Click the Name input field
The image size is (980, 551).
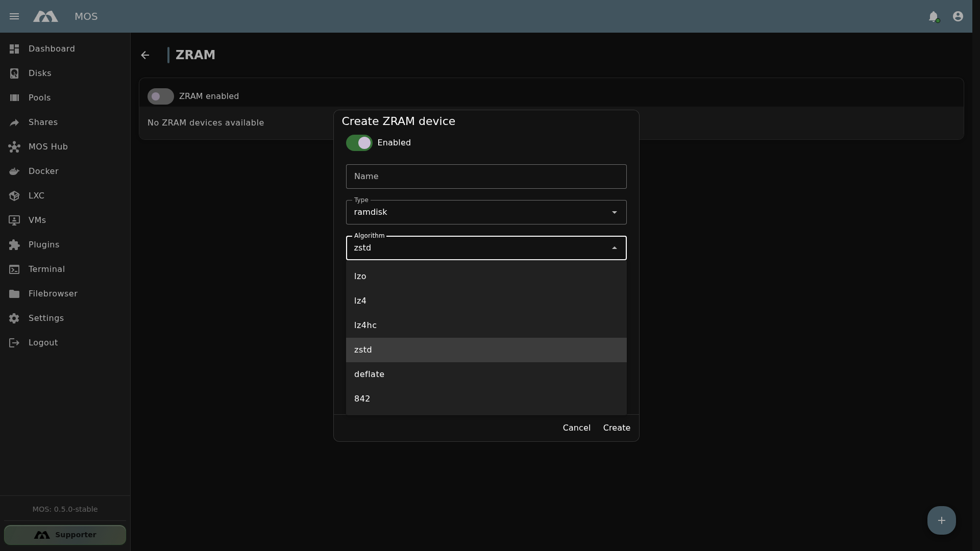[486, 177]
